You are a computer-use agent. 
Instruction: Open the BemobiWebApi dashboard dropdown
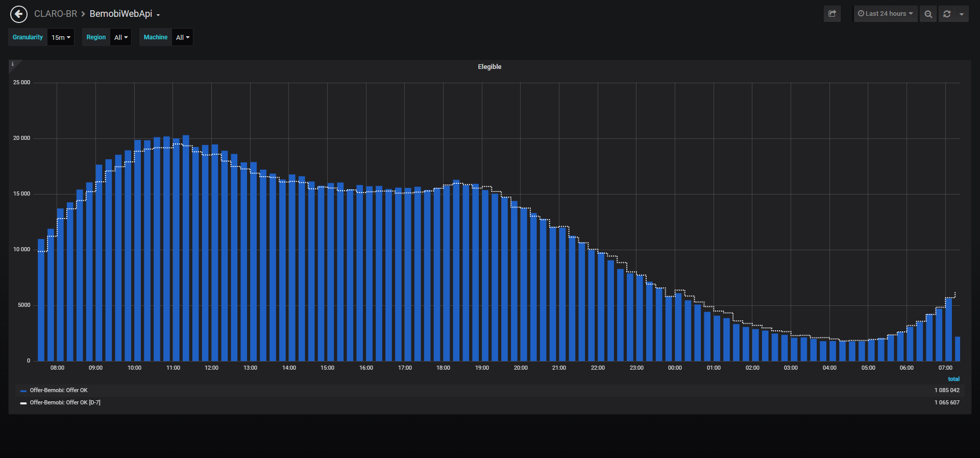tap(125, 14)
